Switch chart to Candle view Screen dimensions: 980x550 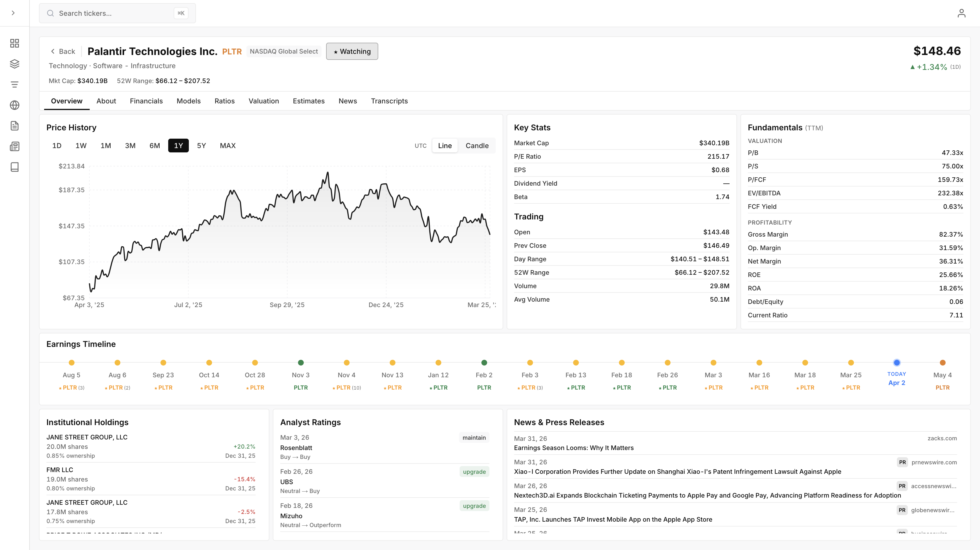coord(477,146)
